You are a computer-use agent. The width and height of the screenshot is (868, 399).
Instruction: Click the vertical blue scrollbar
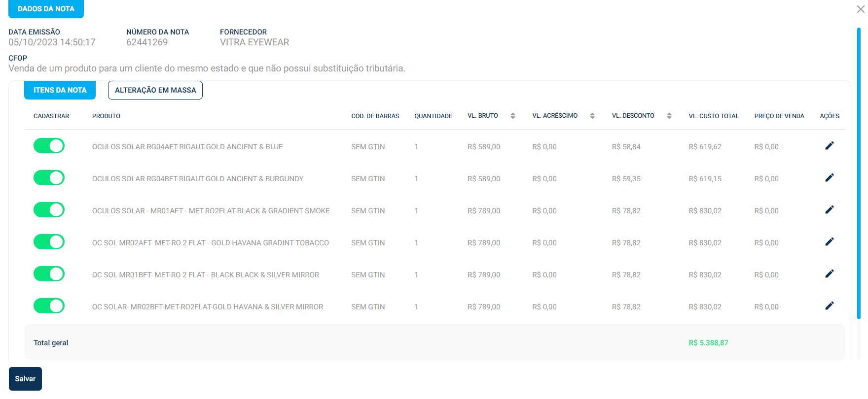click(859, 172)
